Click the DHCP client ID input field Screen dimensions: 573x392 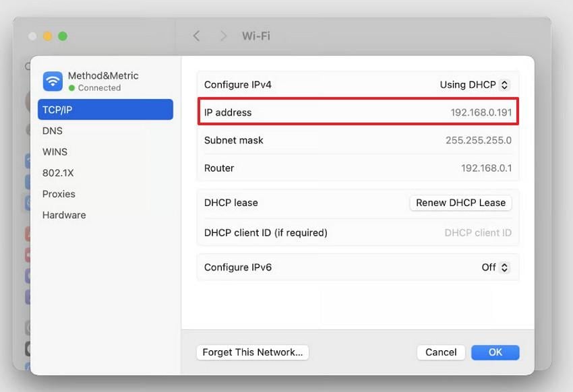coord(478,232)
